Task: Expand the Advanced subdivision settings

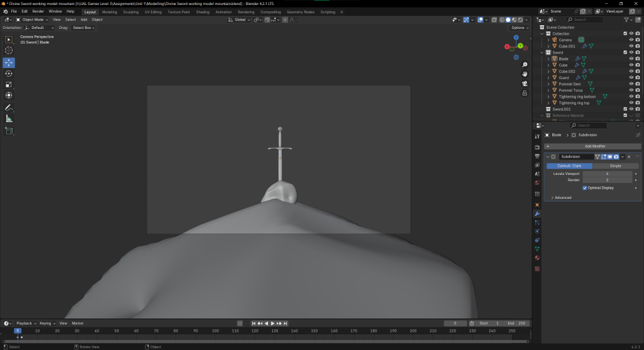Action: (563, 198)
